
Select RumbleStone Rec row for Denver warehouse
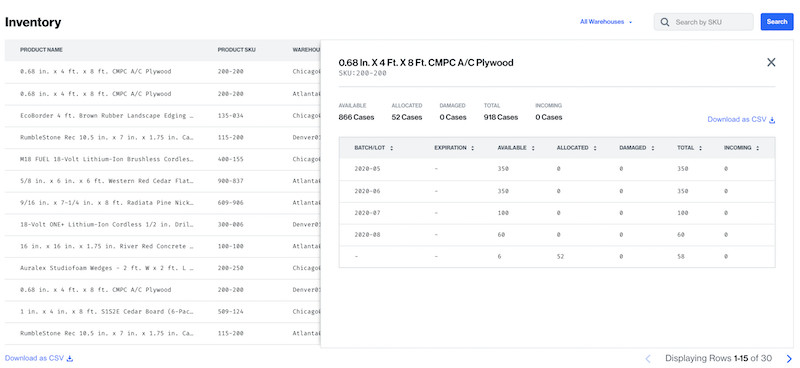click(162, 137)
